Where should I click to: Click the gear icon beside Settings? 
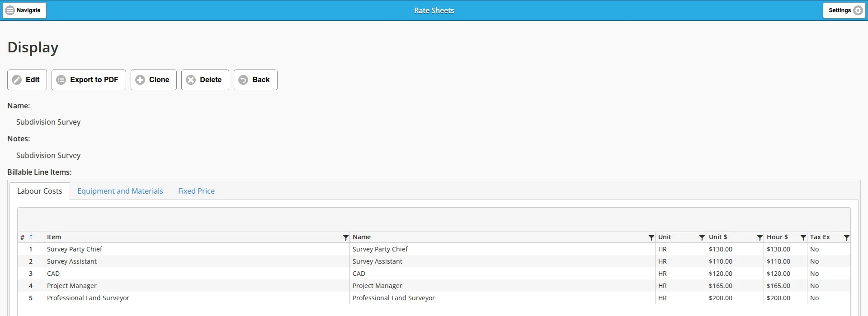tap(858, 10)
